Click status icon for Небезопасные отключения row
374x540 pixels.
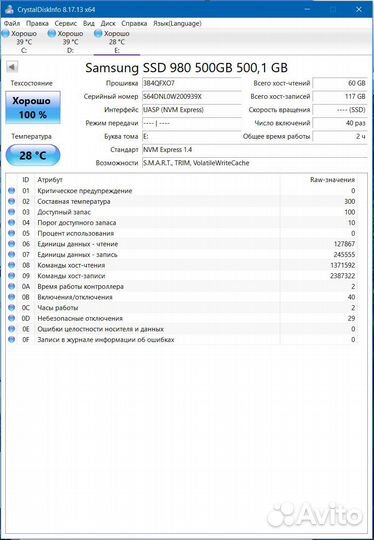coord(12,318)
